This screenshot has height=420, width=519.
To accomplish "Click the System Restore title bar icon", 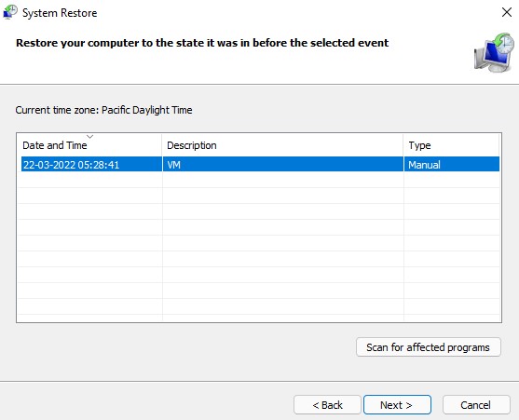I will [x=10, y=12].
